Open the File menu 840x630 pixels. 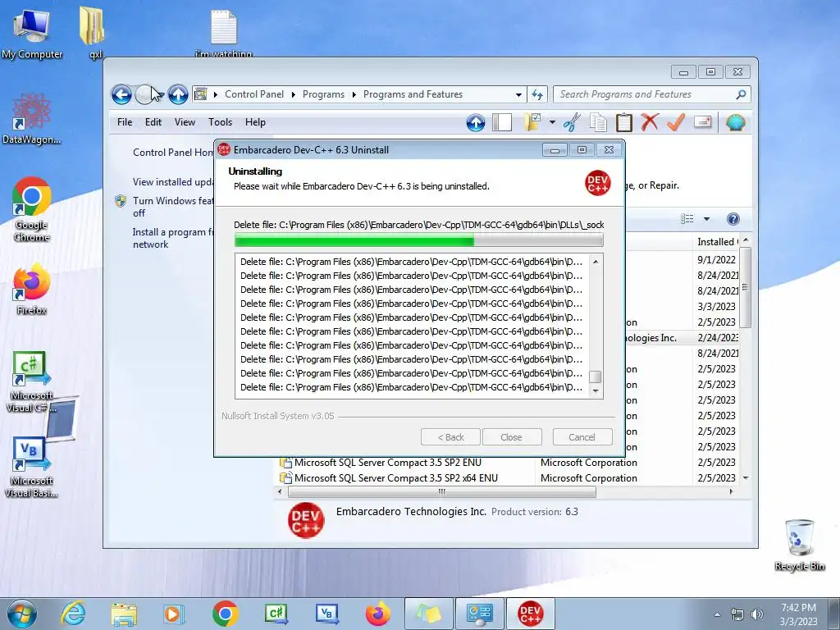125,122
